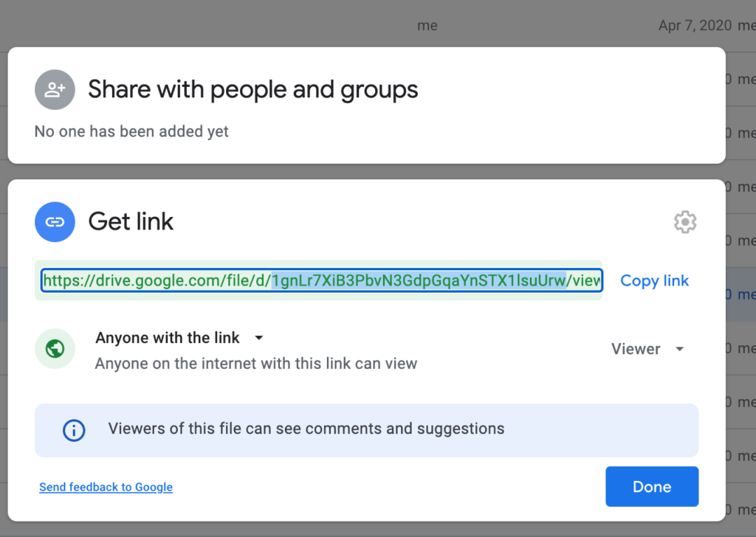This screenshot has width=756, height=537.
Task: Click the 'Share with people and groups' heading
Action: (x=253, y=90)
